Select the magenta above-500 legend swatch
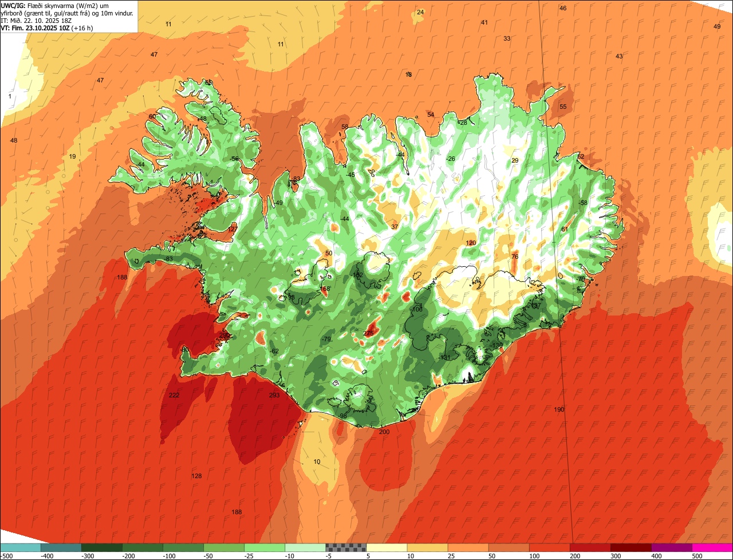 point(712,547)
